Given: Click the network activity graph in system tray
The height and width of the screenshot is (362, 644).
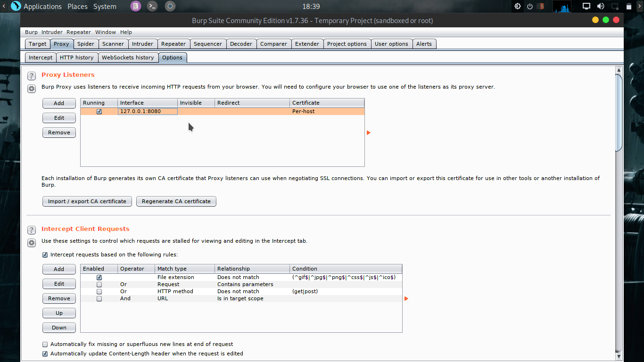Looking at the screenshot, I should [x=561, y=7].
